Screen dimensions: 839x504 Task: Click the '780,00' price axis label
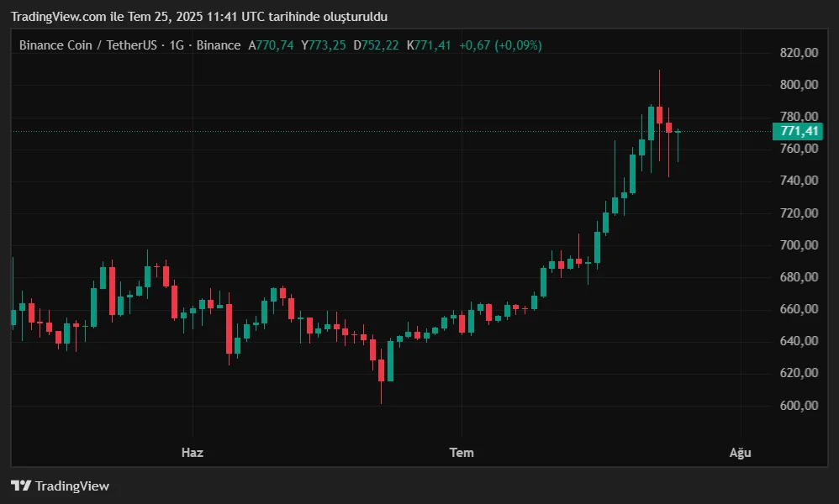(x=799, y=116)
